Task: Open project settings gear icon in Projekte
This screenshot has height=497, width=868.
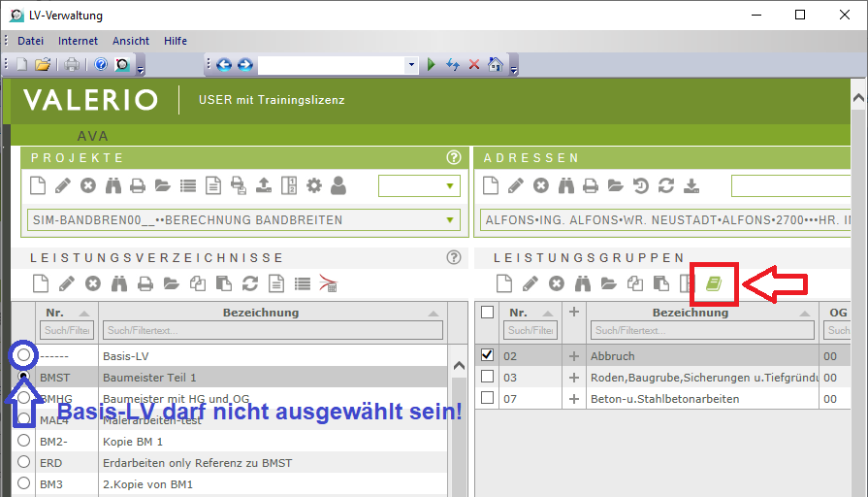Action: point(313,185)
